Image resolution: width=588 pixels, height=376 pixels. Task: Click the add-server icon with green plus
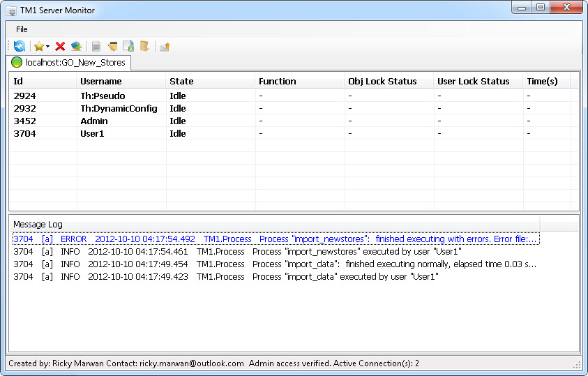point(76,46)
